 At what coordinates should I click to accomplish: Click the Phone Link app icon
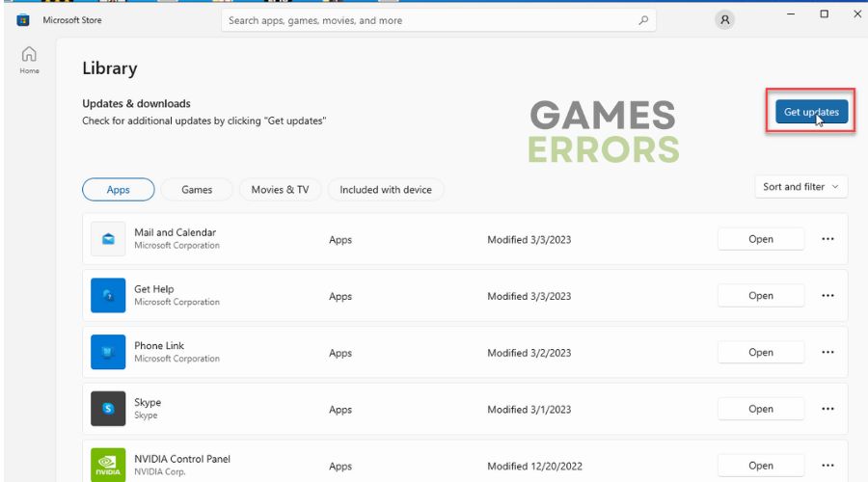click(x=108, y=352)
